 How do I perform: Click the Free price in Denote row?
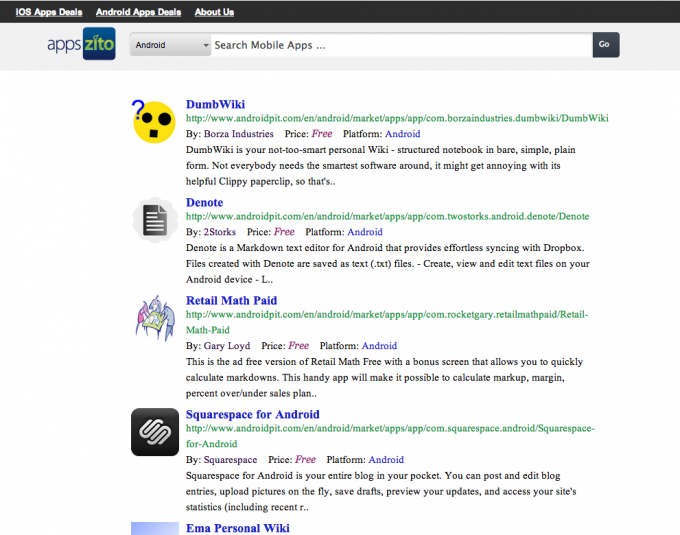click(284, 232)
